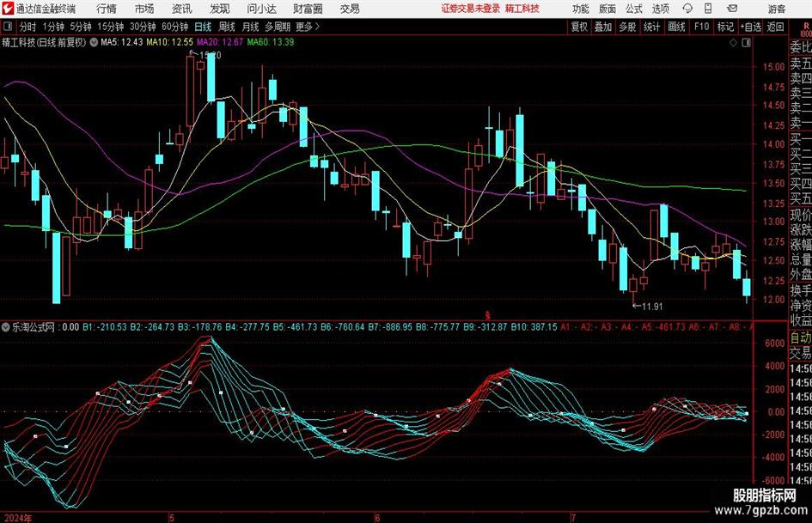The width and height of the screenshot is (812, 523).
Task: Open F10 company info
Action: tap(702, 27)
